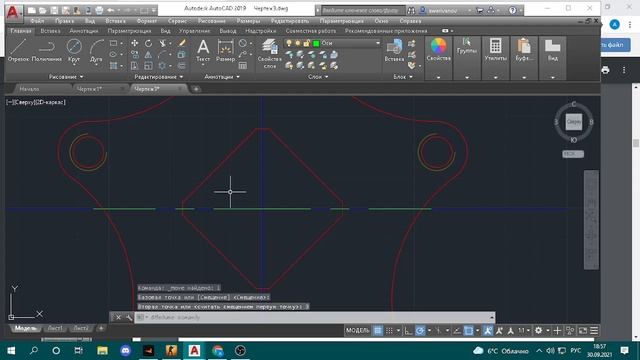Click the МСК coordinate system button
The width and height of the screenshot is (640, 360).
[573, 154]
